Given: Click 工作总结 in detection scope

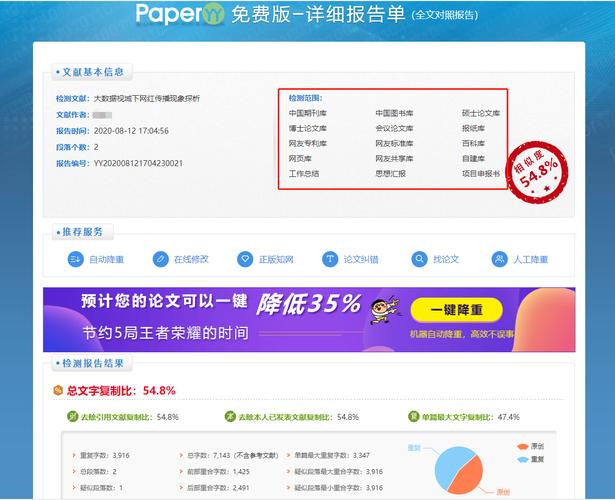Looking at the screenshot, I should 304,174.
